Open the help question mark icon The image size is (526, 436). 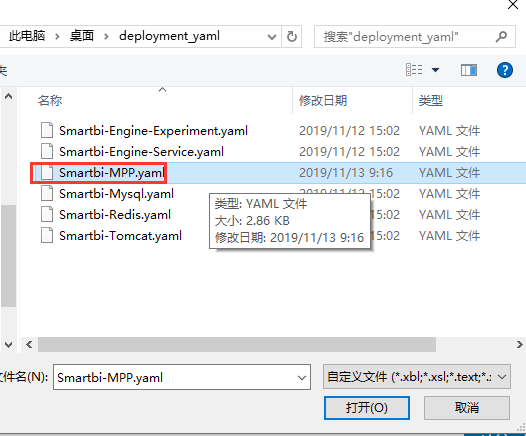[505, 70]
